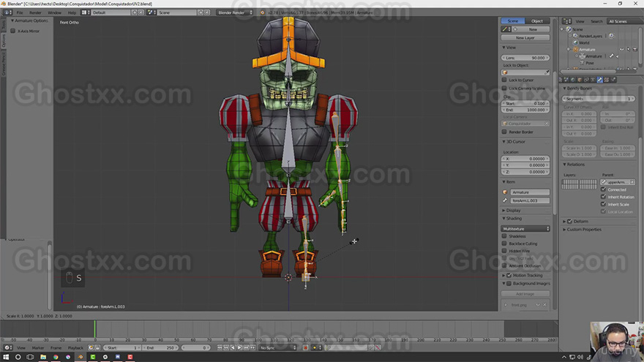Enable Lock to Cursor checkbox

tap(504, 80)
